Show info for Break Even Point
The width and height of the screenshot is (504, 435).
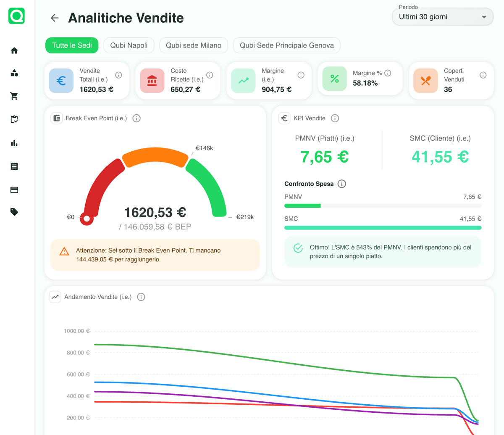136,119
